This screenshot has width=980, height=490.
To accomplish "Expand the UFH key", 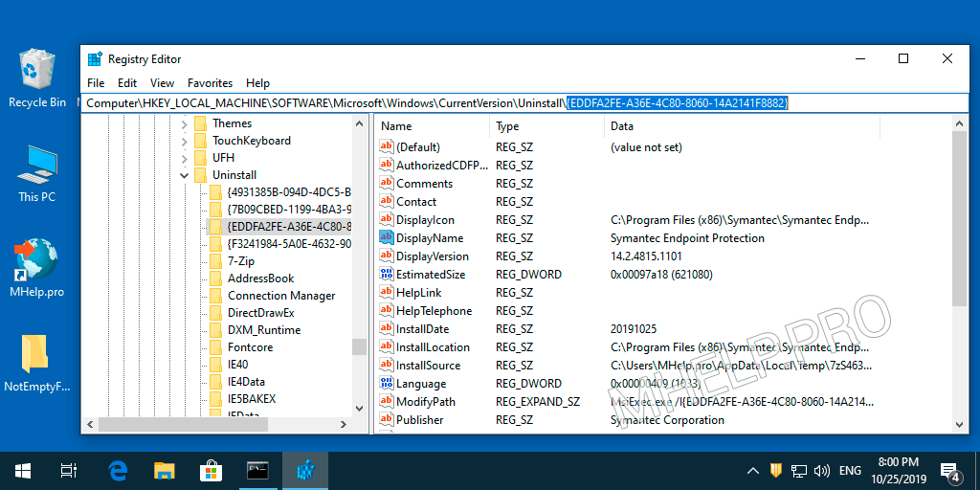I will [x=185, y=158].
